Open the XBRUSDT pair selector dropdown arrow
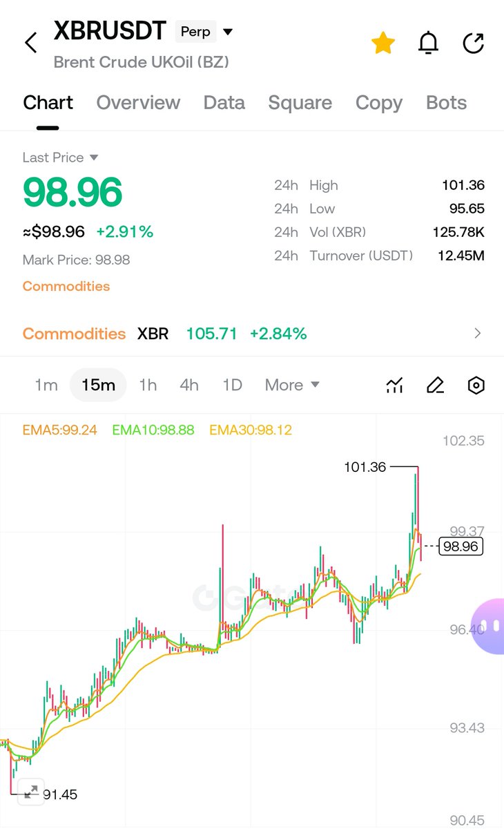Screen dimensions: 504x829 point(228,32)
